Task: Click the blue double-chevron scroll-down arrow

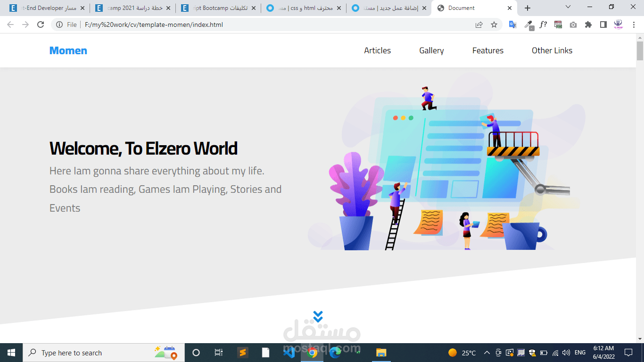Action: click(318, 317)
